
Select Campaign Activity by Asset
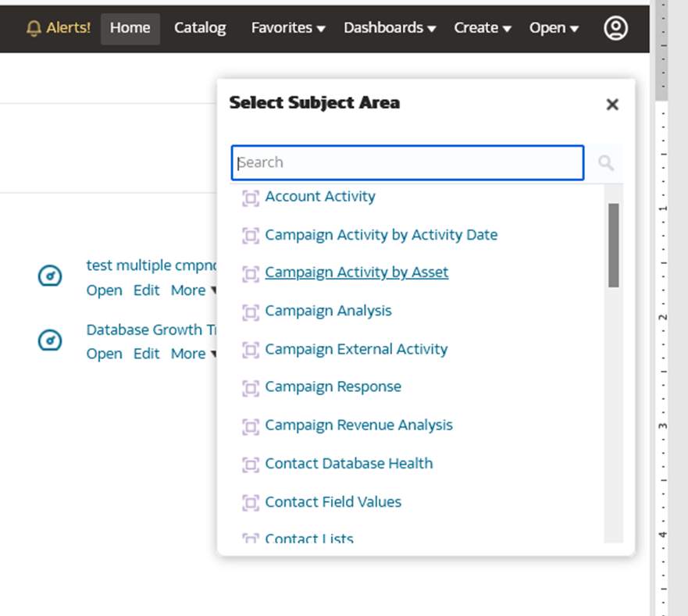click(356, 272)
